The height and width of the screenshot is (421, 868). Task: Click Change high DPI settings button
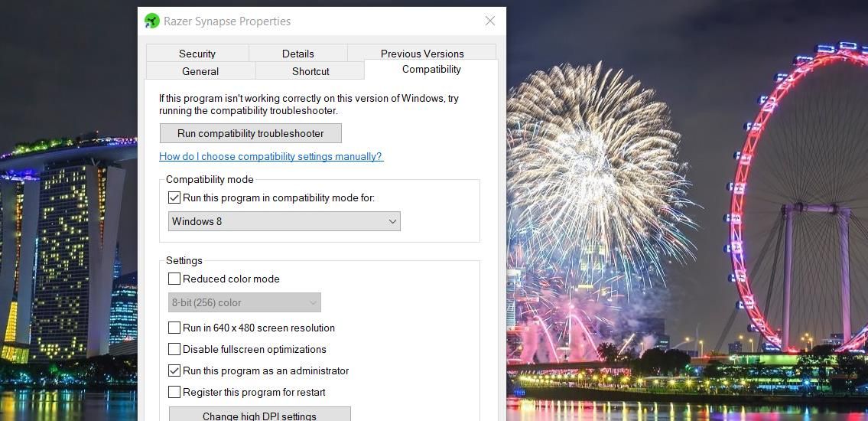pos(259,416)
